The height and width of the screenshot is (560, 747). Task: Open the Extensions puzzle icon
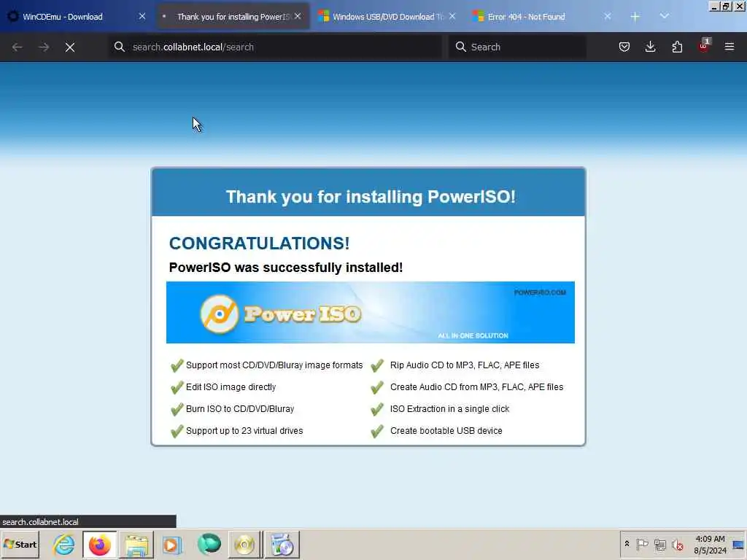click(677, 47)
